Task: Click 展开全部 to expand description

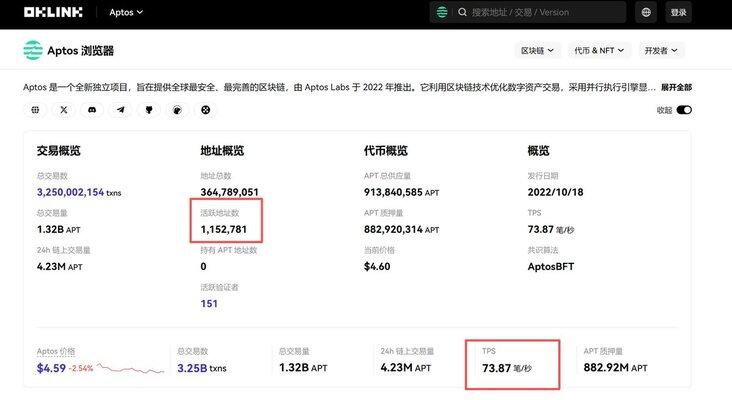Action: (676, 87)
